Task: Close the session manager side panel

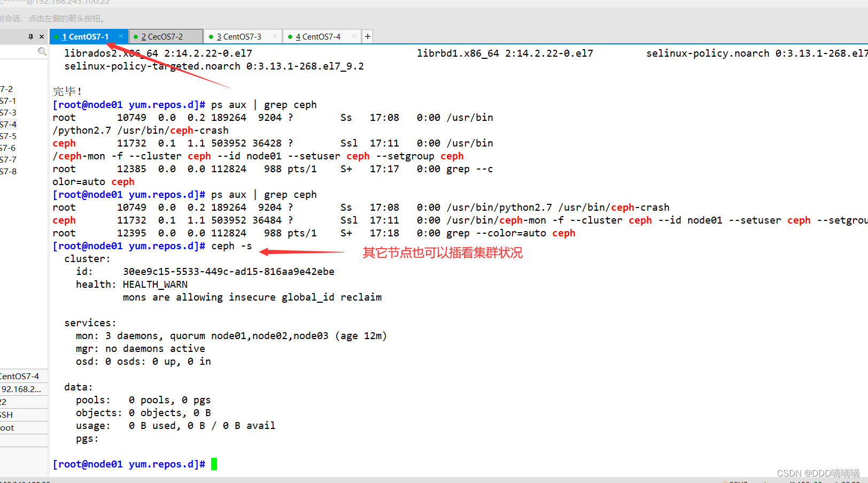Action: click(42, 36)
